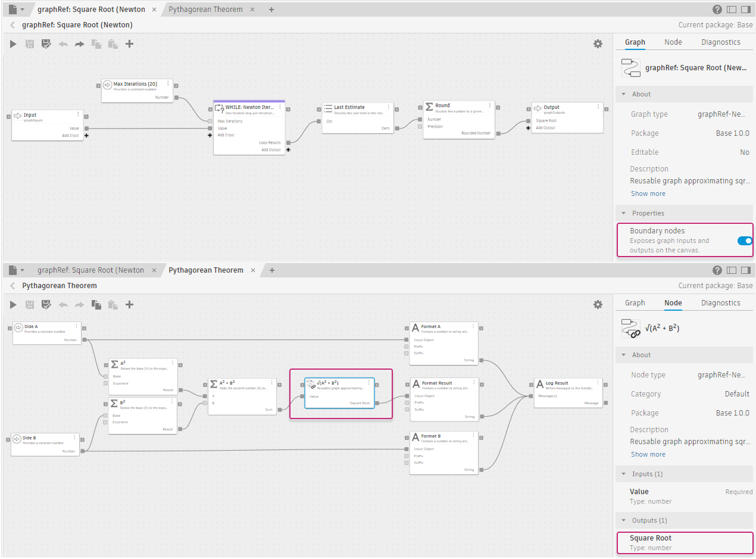Open three-dot menu on Max Iterations (20) node

[168, 84]
